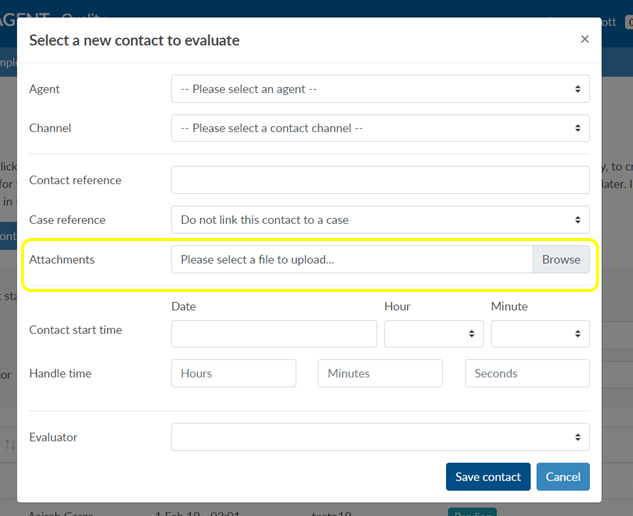This screenshot has height=516, width=633.
Task: Close the Select a new contact dialog
Action: [584, 39]
